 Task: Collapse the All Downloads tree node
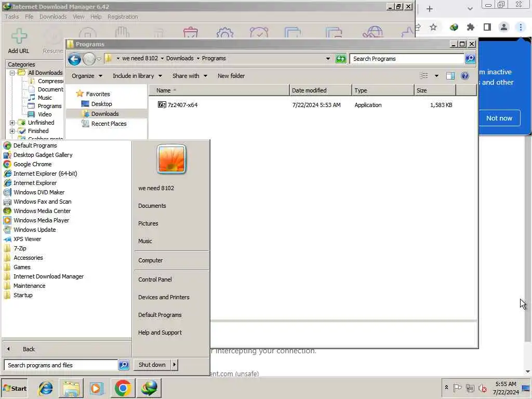pos(12,73)
